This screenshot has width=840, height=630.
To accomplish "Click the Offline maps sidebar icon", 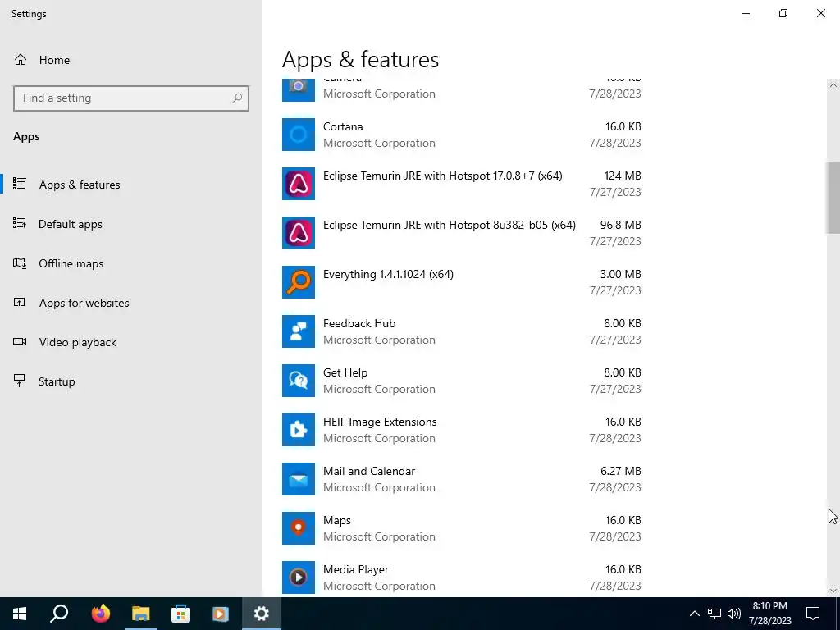I will pos(20,263).
